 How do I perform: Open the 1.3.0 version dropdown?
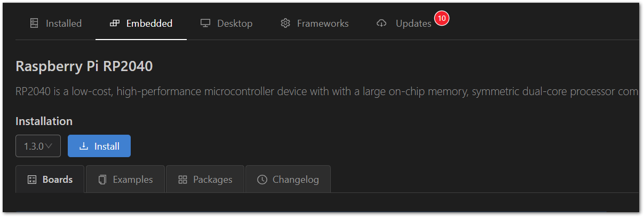pos(38,146)
